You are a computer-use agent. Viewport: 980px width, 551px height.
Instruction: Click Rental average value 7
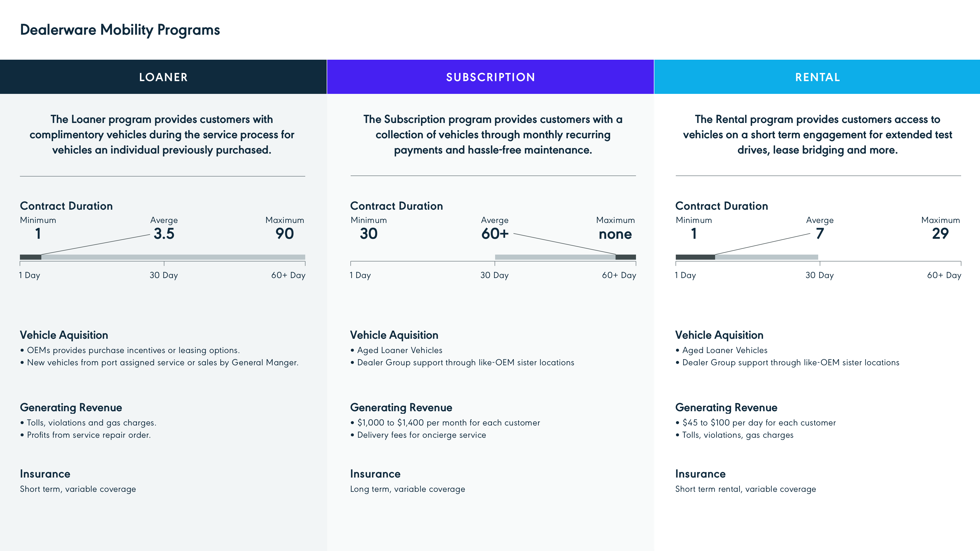point(819,233)
